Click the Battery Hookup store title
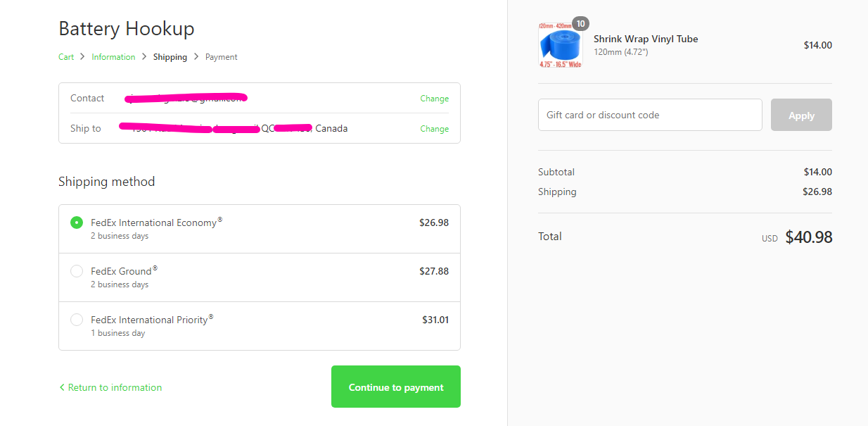 pyautogui.click(x=127, y=29)
